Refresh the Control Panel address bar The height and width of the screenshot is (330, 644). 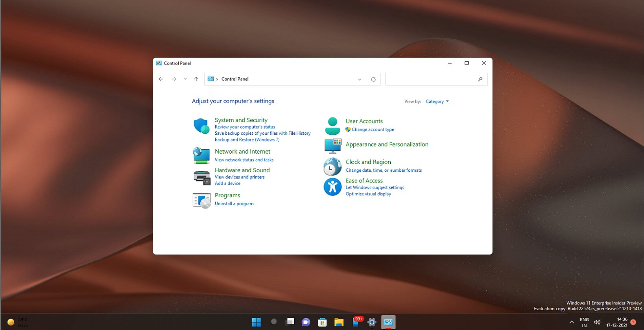[373, 79]
